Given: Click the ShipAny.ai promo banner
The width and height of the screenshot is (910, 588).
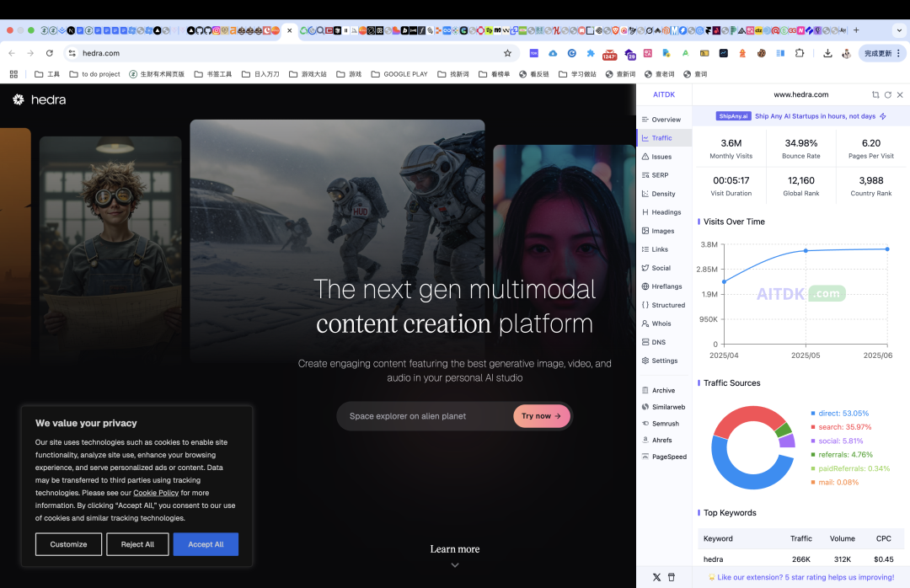Looking at the screenshot, I should (801, 116).
